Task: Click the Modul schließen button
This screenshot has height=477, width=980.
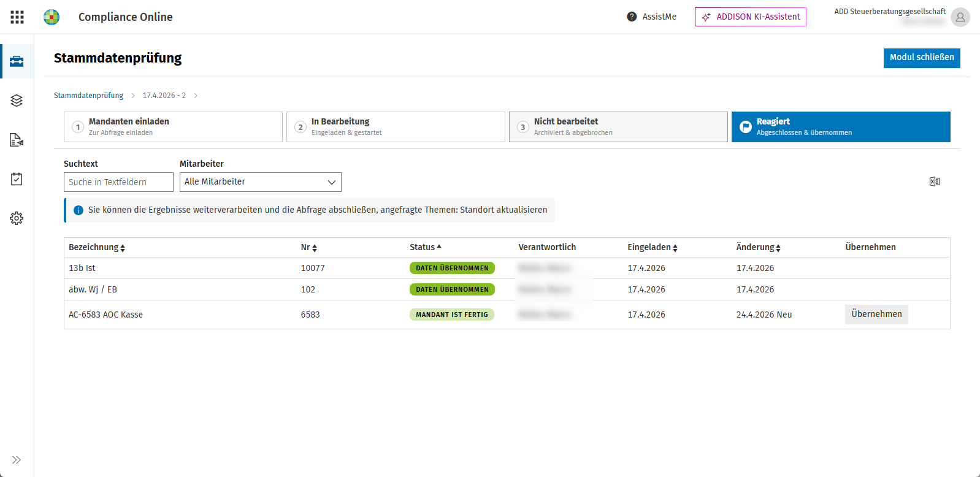Action: (922, 58)
